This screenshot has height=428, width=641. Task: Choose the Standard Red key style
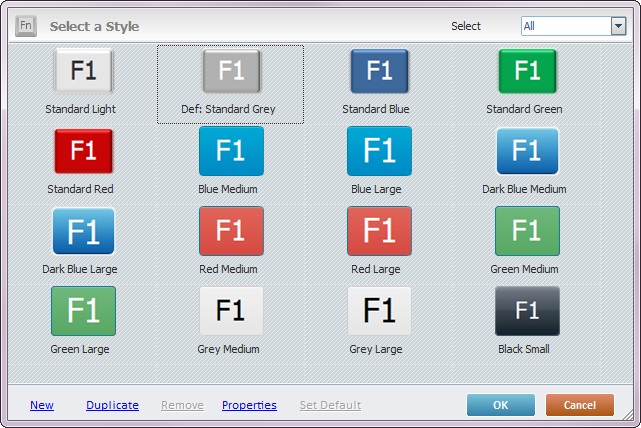(x=83, y=152)
